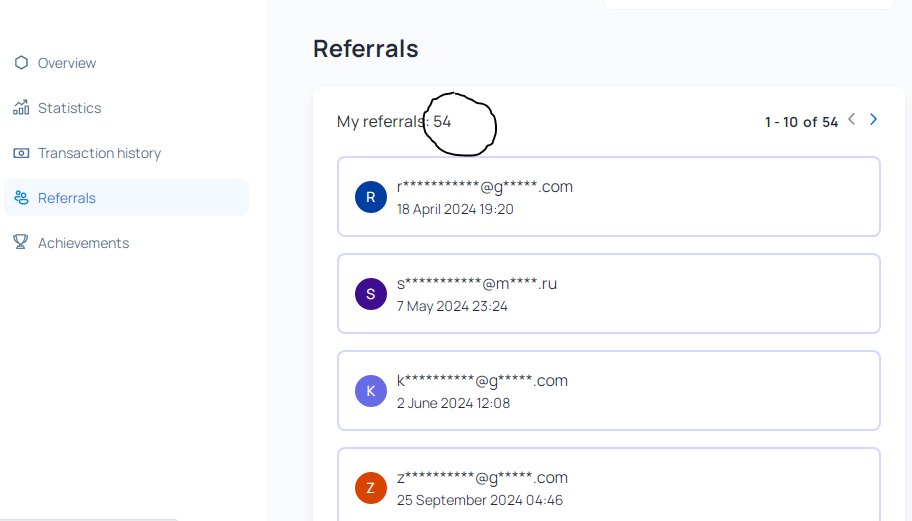Select referral dated 18 April 2024
This screenshot has width=912, height=521.
tap(455, 209)
